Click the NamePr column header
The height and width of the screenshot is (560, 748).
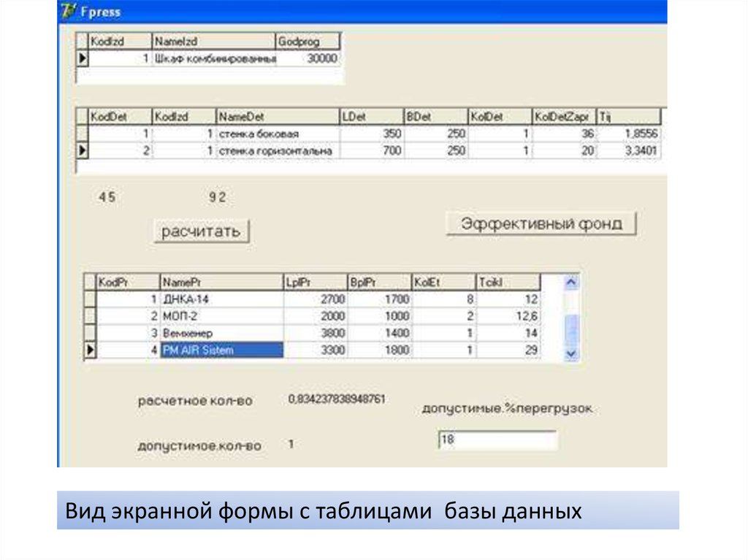(x=221, y=282)
